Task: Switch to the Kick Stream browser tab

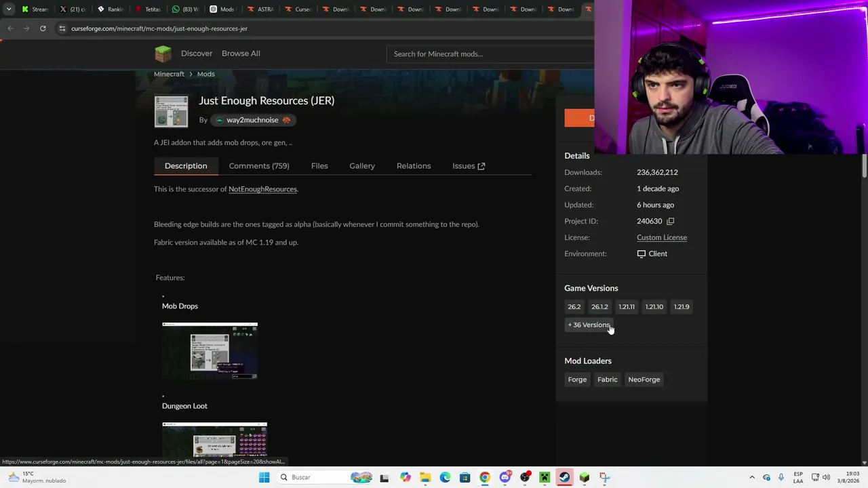Action: [x=35, y=9]
